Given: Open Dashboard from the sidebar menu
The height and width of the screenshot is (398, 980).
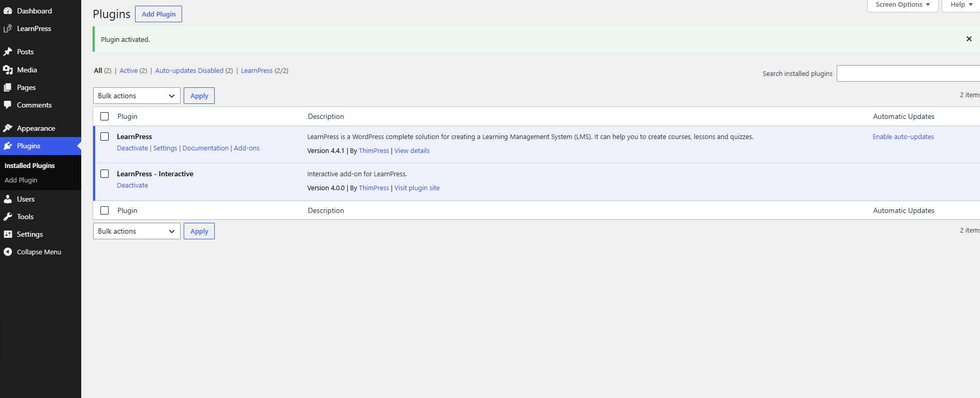Looking at the screenshot, I should [x=35, y=11].
